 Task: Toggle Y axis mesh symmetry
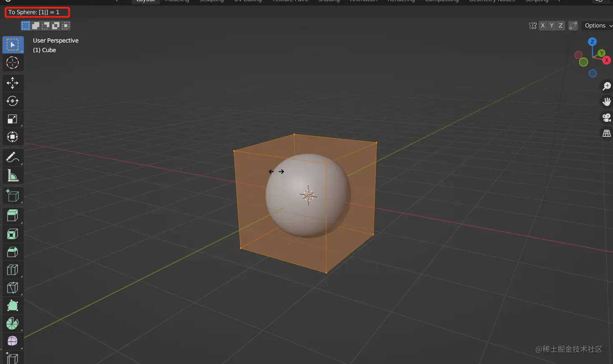(552, 26)
